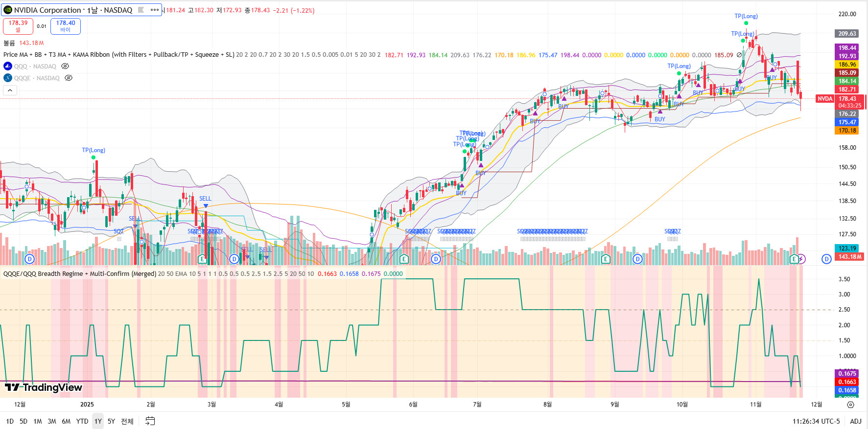Click the QQQ · NASDAQ legend text

[x=35, y=66]
